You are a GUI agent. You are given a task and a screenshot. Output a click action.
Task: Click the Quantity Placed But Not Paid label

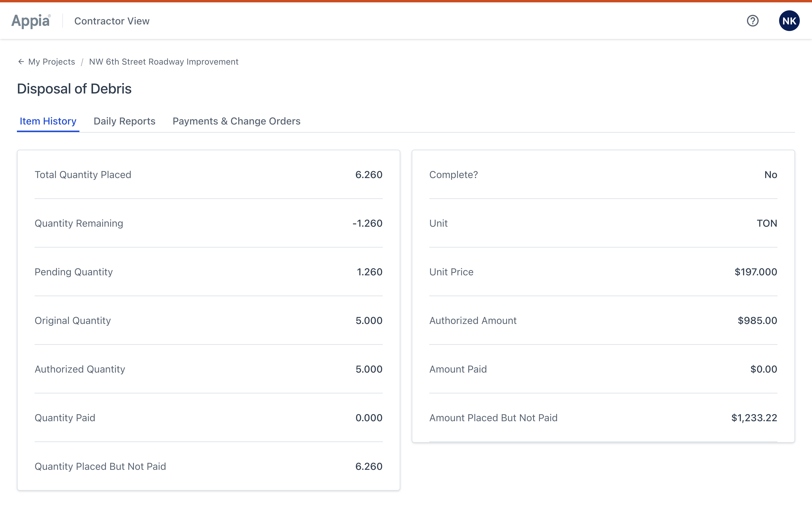coord(100,467)
